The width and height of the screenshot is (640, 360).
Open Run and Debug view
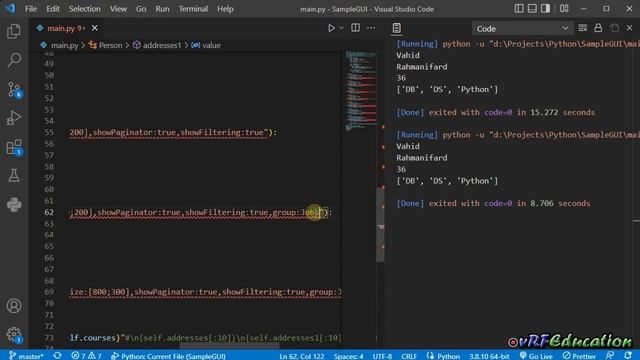pyautogui.click(x=14, y=118)
